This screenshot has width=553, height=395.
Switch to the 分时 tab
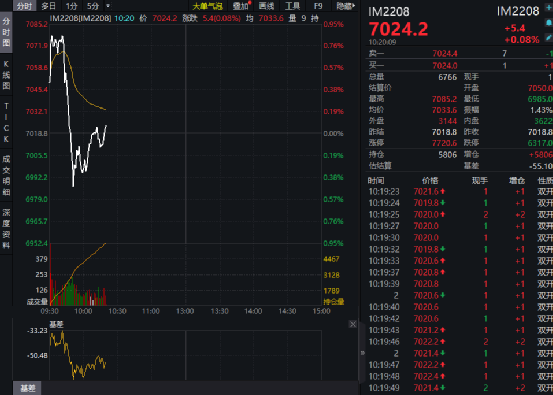pos(24,6)
